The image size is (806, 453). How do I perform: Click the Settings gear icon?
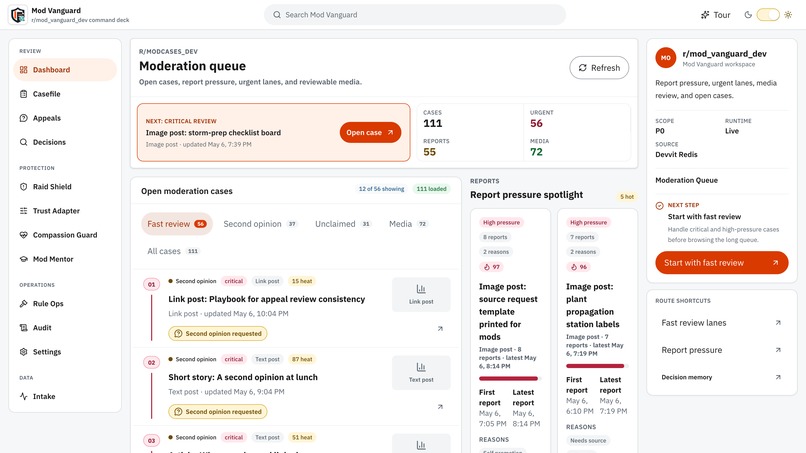coord(24,352)
